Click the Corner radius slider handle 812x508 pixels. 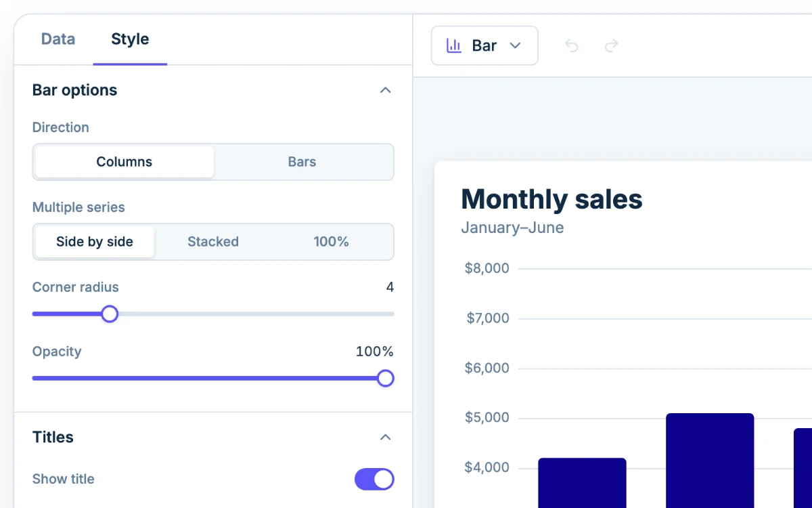[110, 314]
